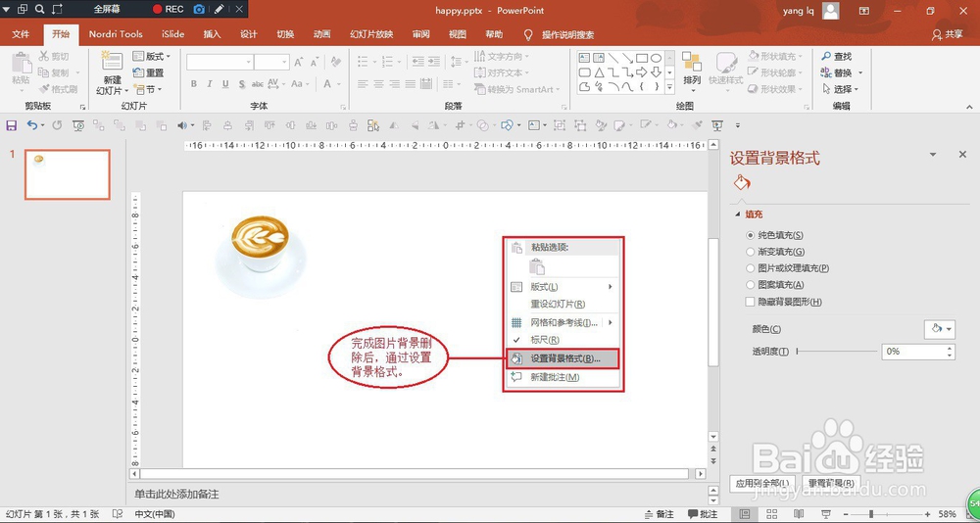980x523 pixels.
Task: Select the triangle shape in shapes gallery
Action: pos(599,72)
